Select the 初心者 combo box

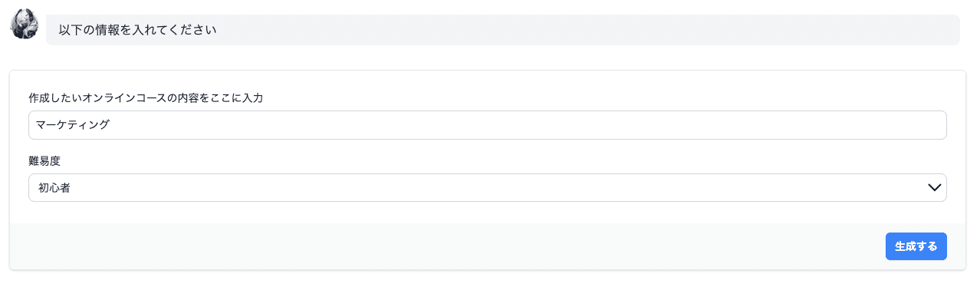point(487,187)
